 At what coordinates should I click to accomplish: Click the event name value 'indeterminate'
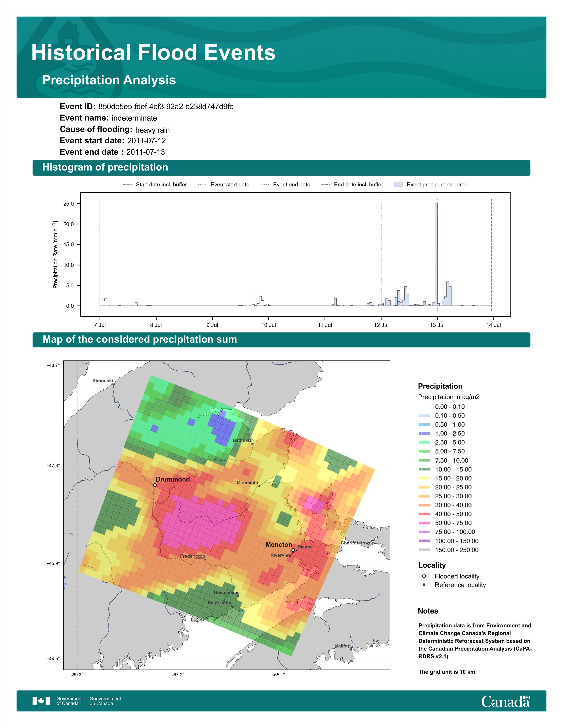tap(134, 118)
